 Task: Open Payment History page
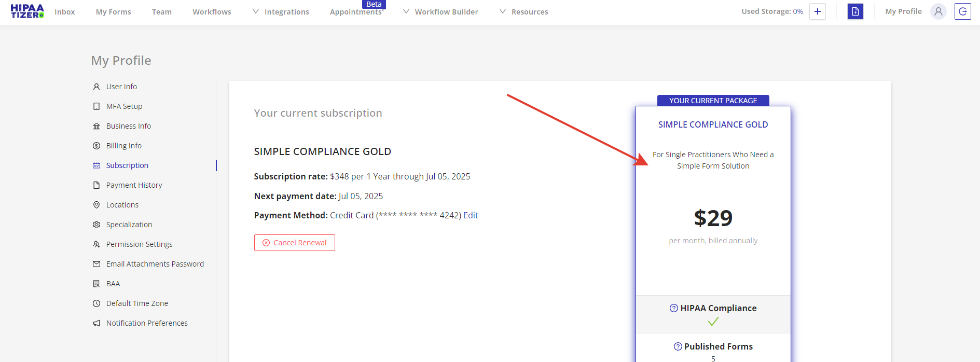pyautogui.click(x=134, y=185)
